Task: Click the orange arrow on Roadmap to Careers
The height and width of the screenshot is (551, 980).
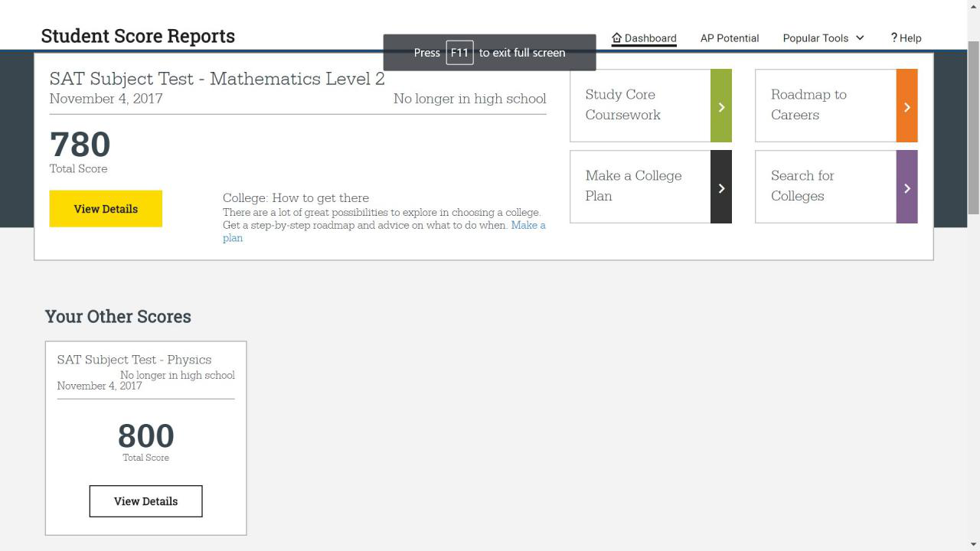Action: click(907, 106)
